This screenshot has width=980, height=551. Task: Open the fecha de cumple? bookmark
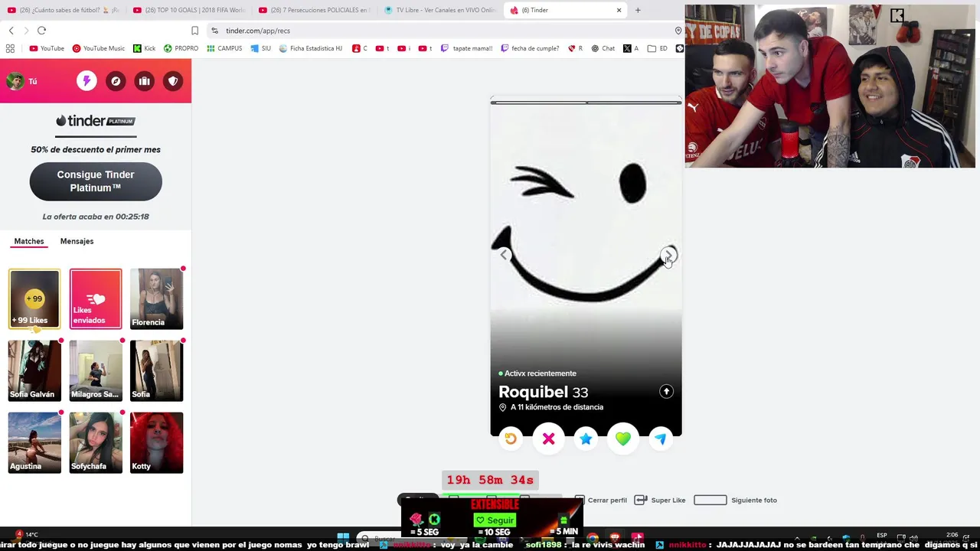tap(531, 48)
